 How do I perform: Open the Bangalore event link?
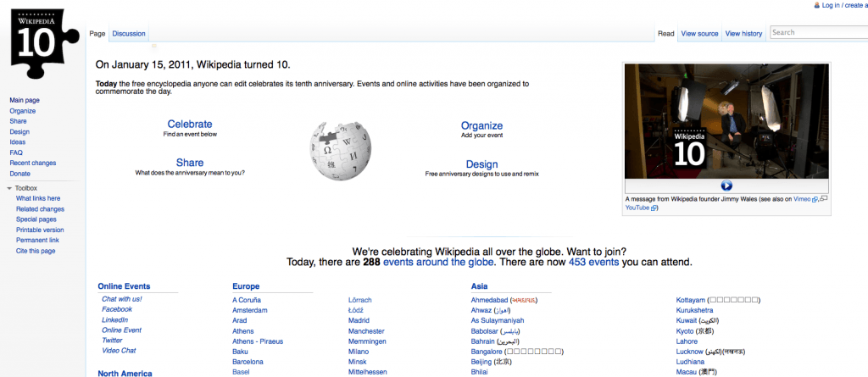pos(487,352)
